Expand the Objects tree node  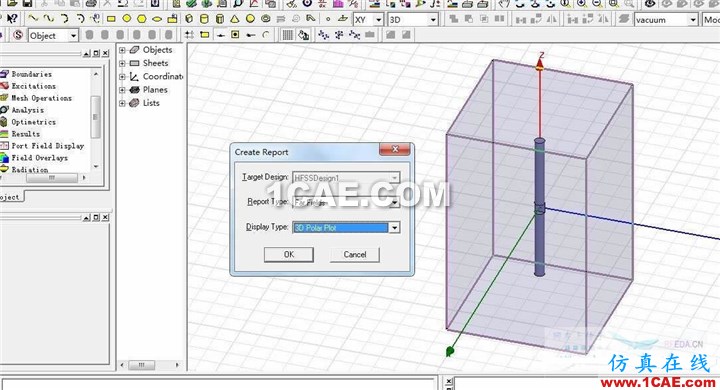coord(122,50)
